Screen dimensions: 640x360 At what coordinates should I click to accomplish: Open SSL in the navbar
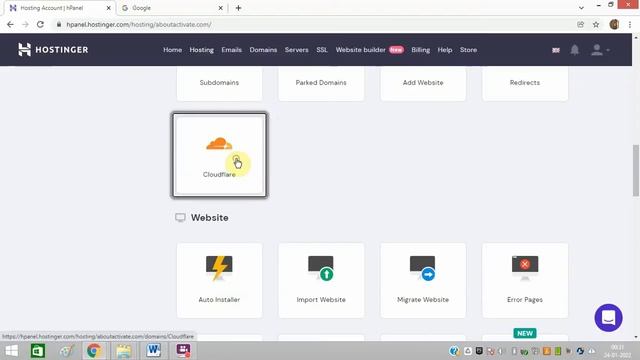pyautogui.click(x=322, y=50)
